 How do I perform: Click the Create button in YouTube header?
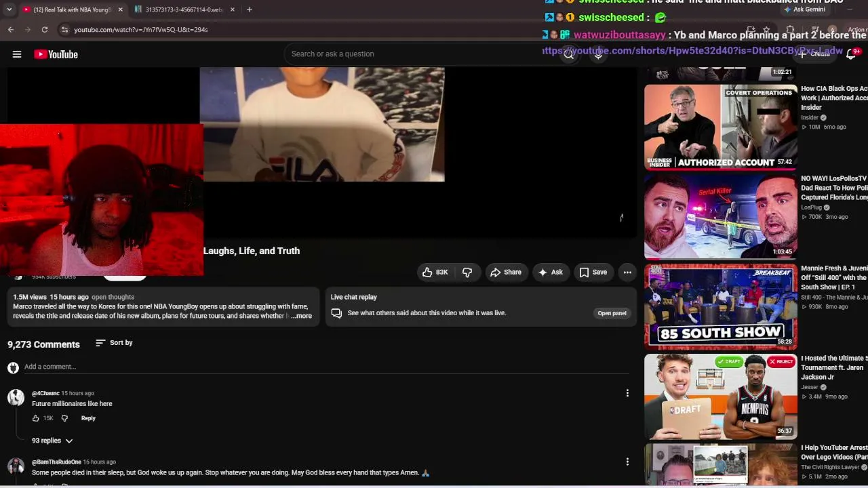coord(815,54)
